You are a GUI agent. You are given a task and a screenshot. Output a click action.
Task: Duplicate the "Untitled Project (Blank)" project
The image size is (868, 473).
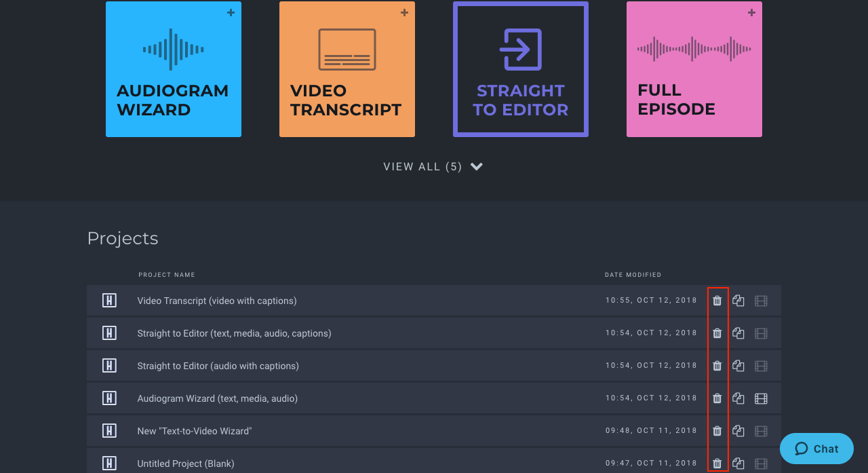(x=738, y=463)
